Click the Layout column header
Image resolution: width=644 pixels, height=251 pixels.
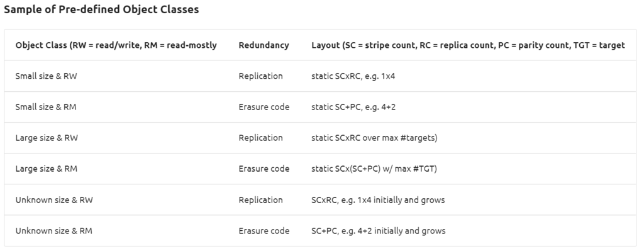[468, 45]
